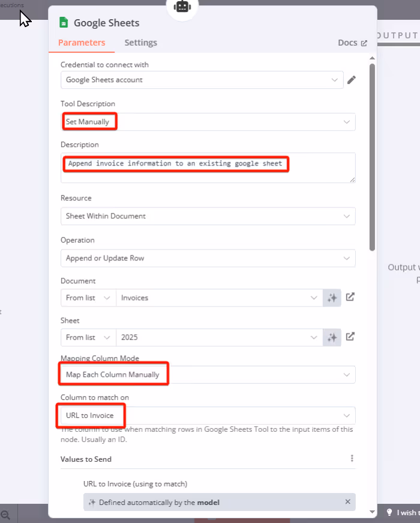Click the zoom out magnifier icon
Screen dimensions: 420x523
[x=5, y=515]
